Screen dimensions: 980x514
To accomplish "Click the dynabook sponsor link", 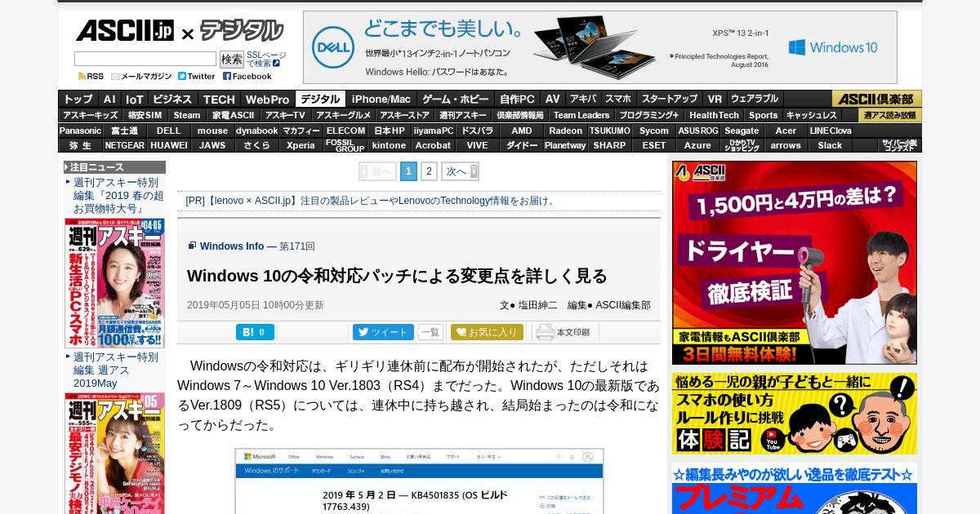I will click(257, 131).
